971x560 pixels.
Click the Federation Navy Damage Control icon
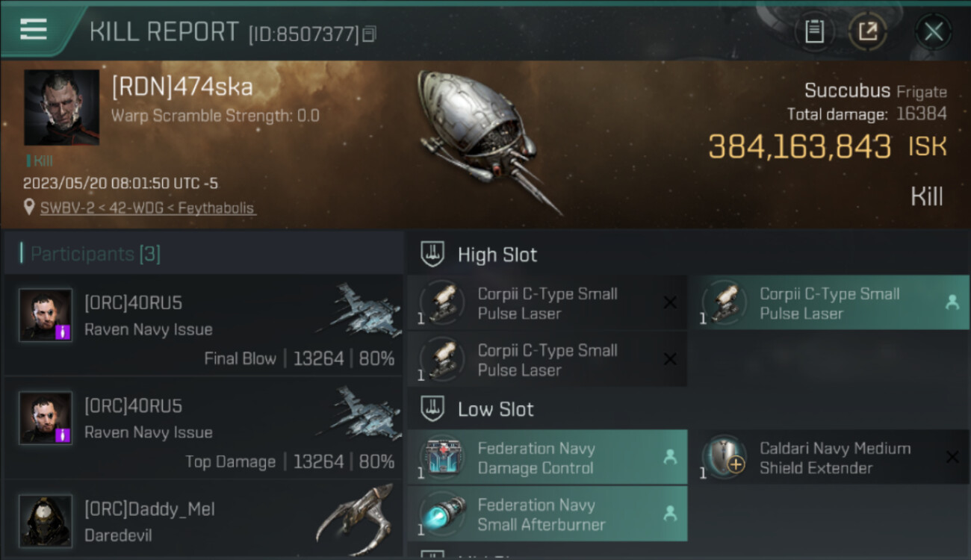[x=442, y=457]
